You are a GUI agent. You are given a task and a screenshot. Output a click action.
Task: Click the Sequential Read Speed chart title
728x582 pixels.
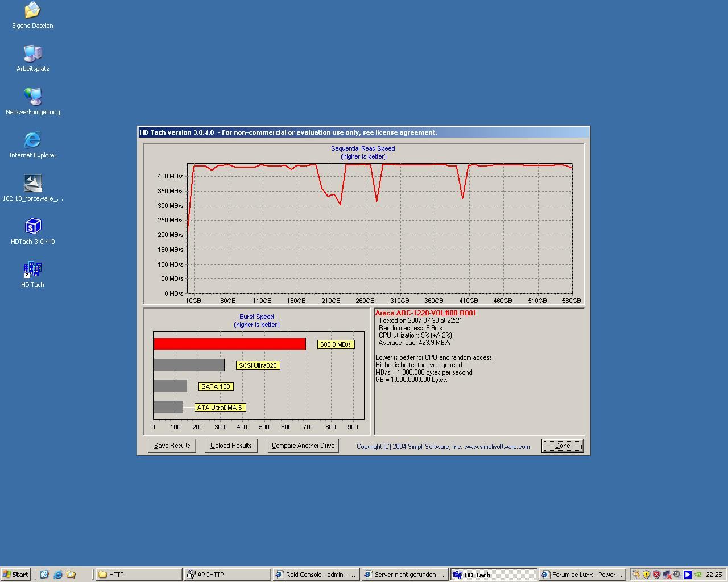[x=363, y=148]
